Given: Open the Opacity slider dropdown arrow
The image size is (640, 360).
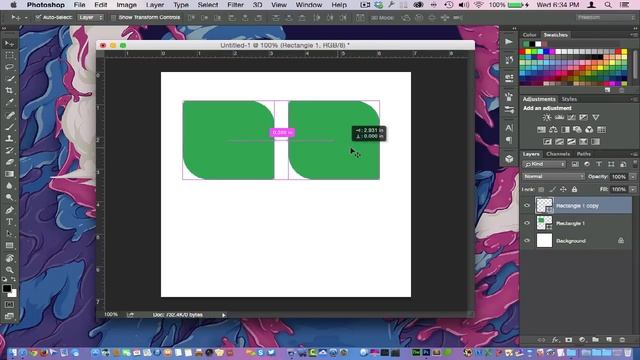Looking at the screenshot, I should (x=633, y=177).
